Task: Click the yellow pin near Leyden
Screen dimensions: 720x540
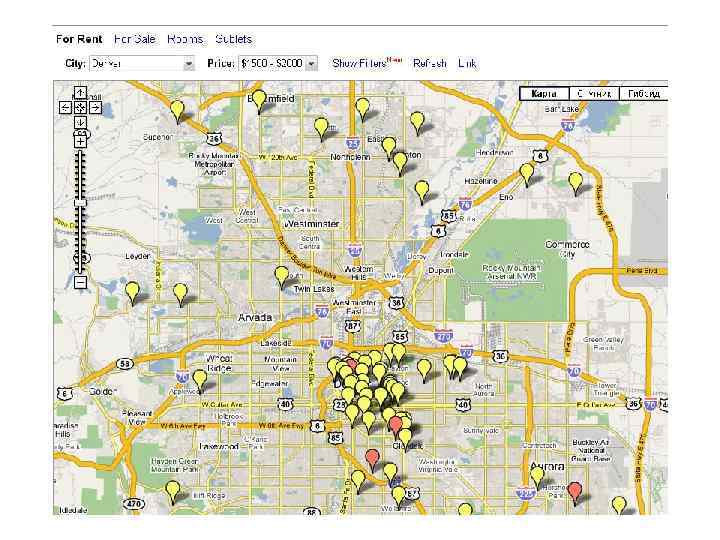Action: point(132,292)
